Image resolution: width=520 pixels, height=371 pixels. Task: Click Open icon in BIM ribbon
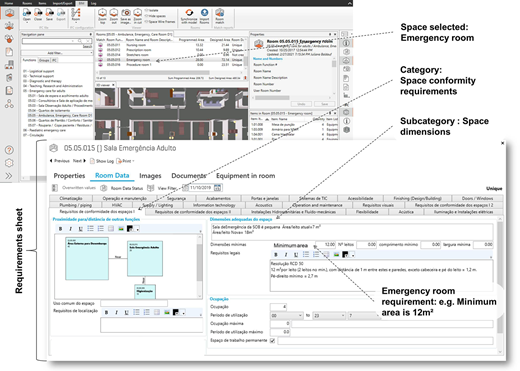(x=27, y=13)
